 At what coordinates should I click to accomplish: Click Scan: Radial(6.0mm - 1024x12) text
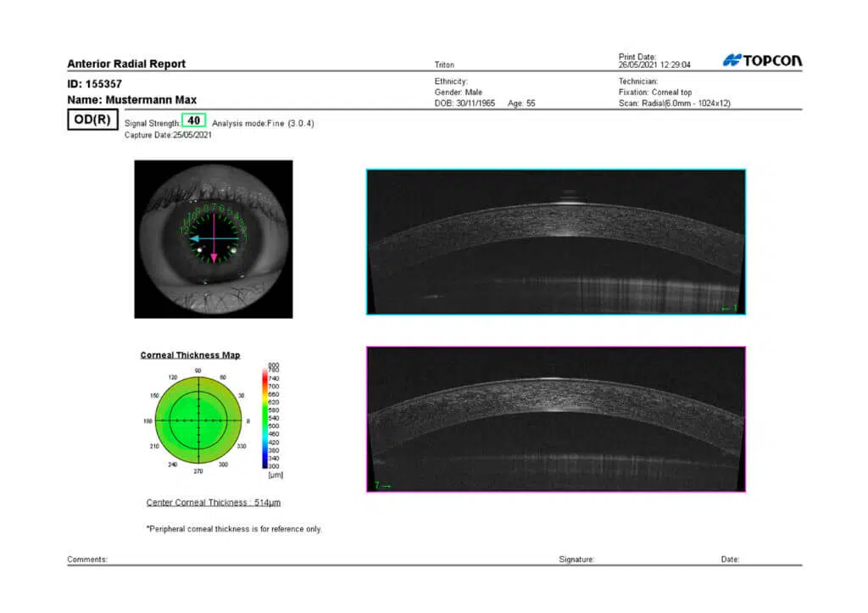pos(674,103)
